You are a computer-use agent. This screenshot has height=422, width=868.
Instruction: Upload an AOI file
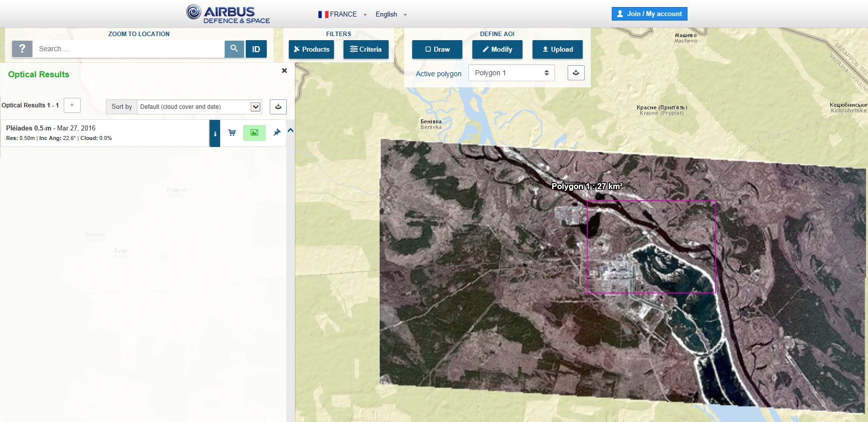point(558,49)
